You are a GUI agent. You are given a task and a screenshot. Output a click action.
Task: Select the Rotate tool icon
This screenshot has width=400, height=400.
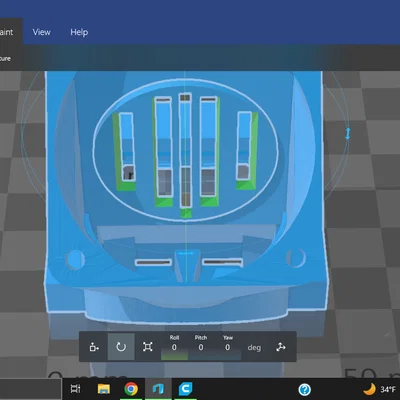click(x=121, y=347)
